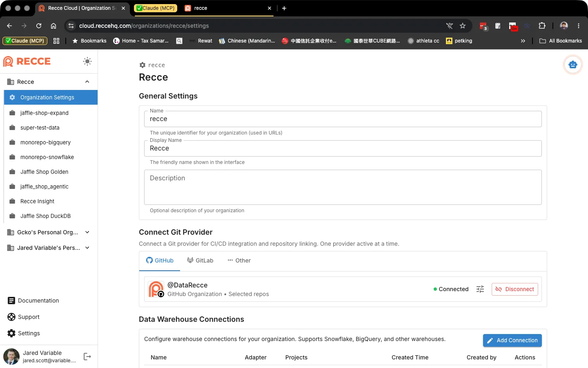Toggle the light/dark theme sun icon
This screenshot has height=368, width=588.
pyautogui.click(x=87, y=61)
